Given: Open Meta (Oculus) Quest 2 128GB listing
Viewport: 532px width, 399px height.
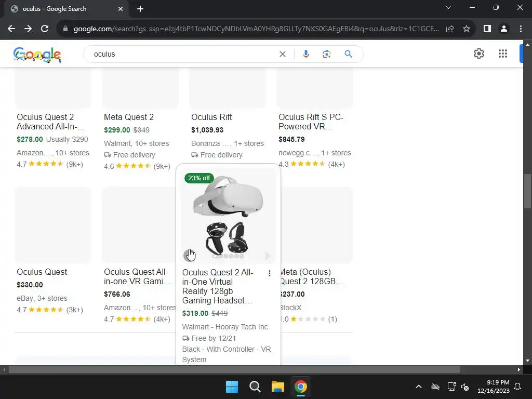Looking at the screenshot, I should (312, 276).
